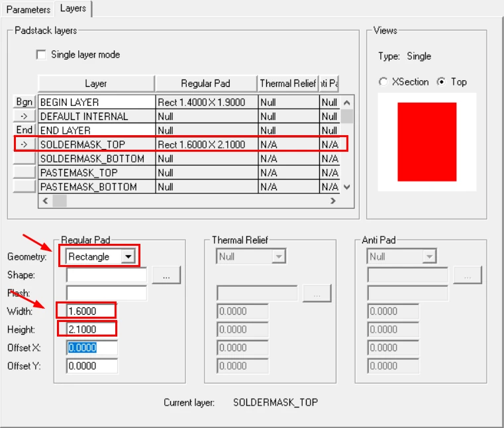Select the PASTEMASK_TOP layer cell

coord(97,173)
